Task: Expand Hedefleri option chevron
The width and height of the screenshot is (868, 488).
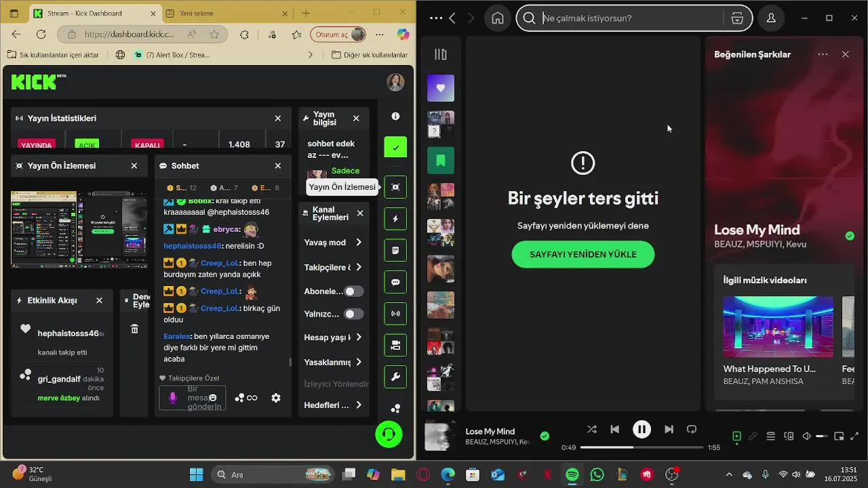Action: pyautogui.click(x=359, y=405)
